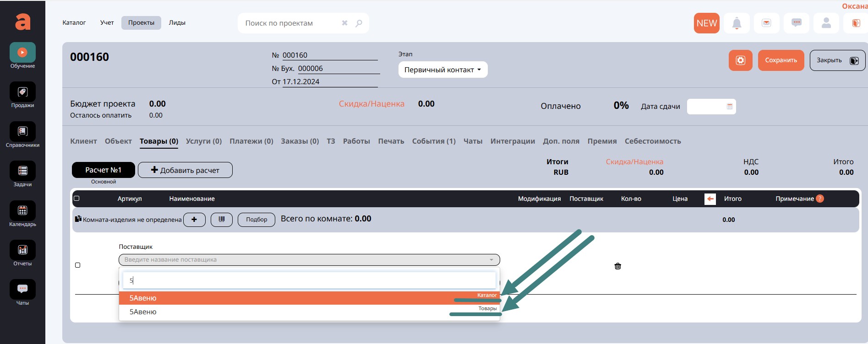Toggle the select-all checkbox in table header
The width and height of the screenshot is (868, 344).
pos(77,199)
